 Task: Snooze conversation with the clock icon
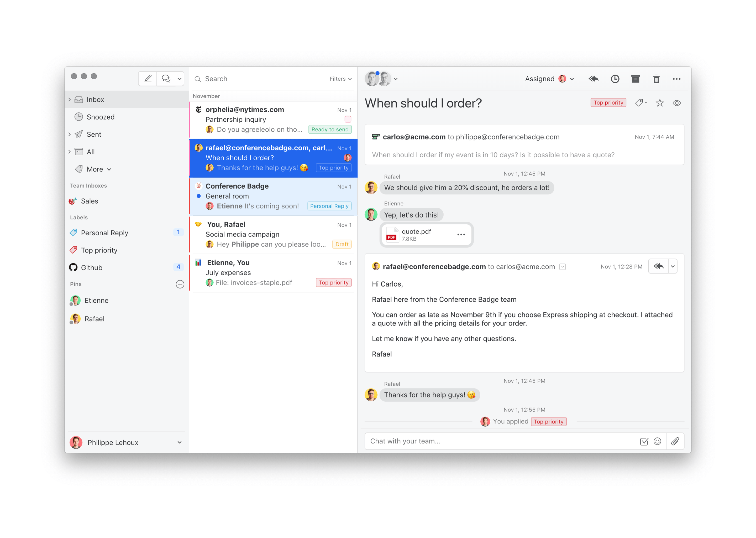(615, 79)
